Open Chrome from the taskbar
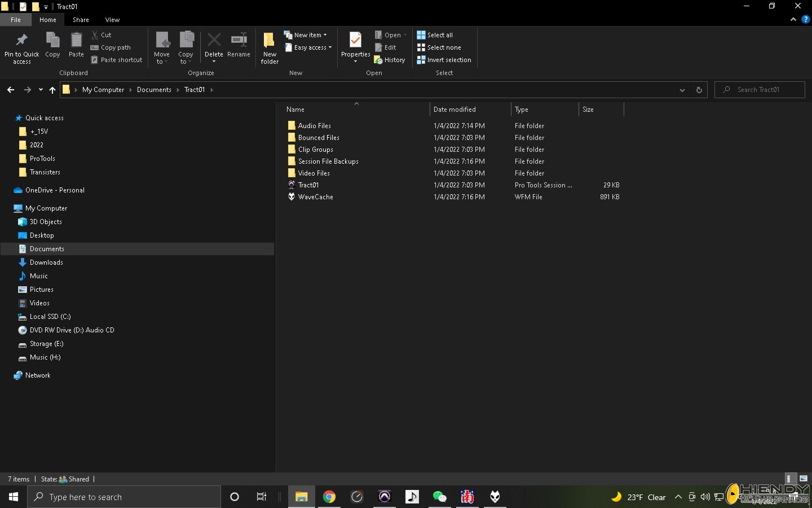The height and width of the screenshot is (508, 812). coord(329,497)
